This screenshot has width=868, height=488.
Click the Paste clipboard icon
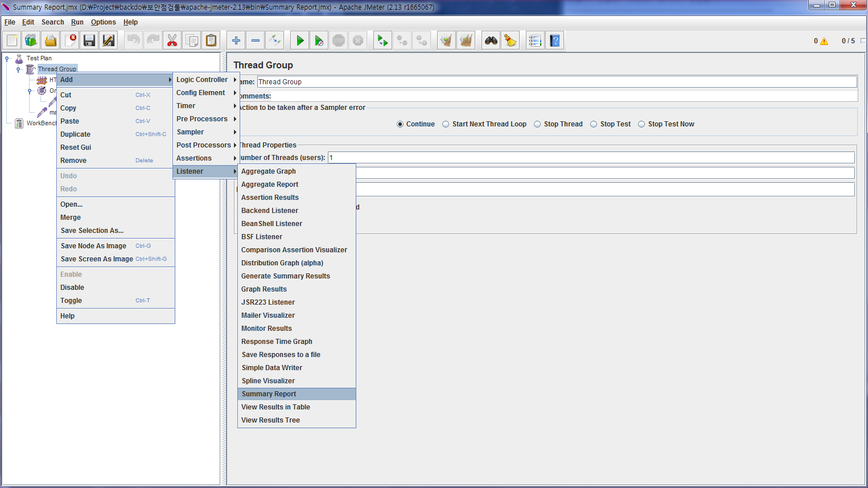click(x=211, y=40)
